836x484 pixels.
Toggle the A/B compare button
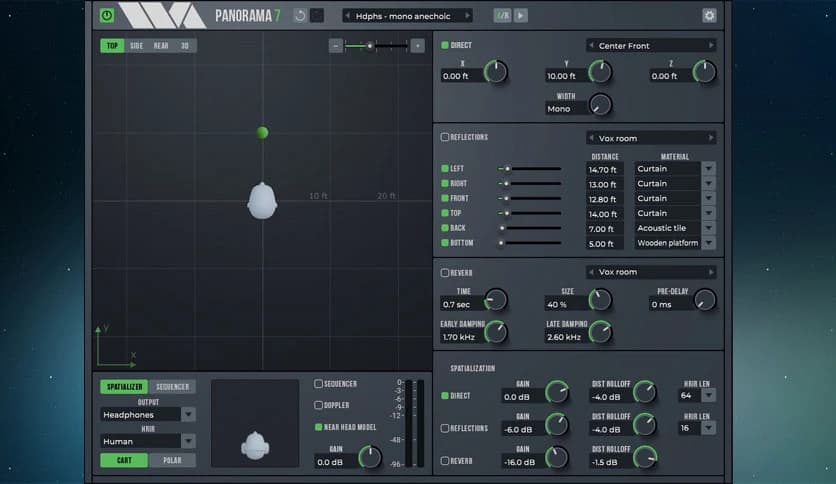point(502,15)
